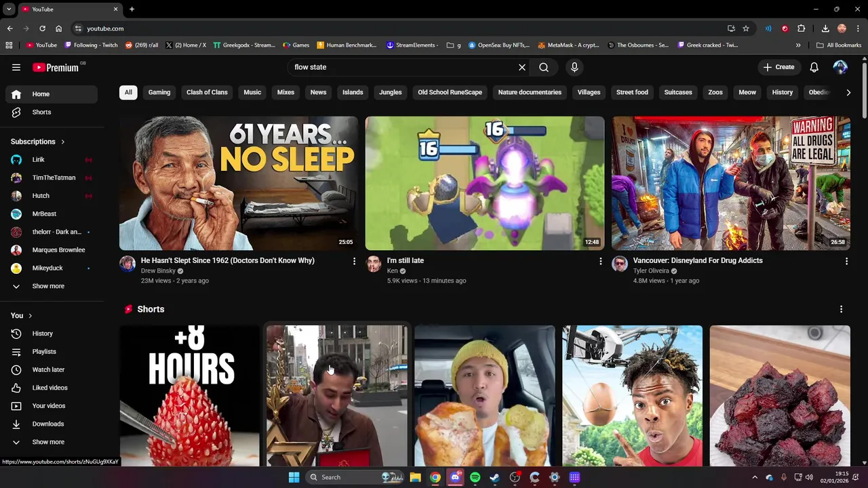This screenshot has width=868, height=488.
Task: Open Discord from the taskbar
Action: (x=455, y=477)
